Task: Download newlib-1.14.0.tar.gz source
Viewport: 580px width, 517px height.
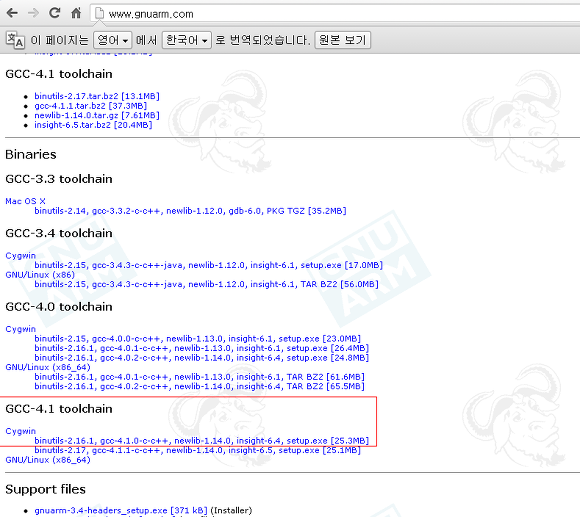Action: [97, 115]
